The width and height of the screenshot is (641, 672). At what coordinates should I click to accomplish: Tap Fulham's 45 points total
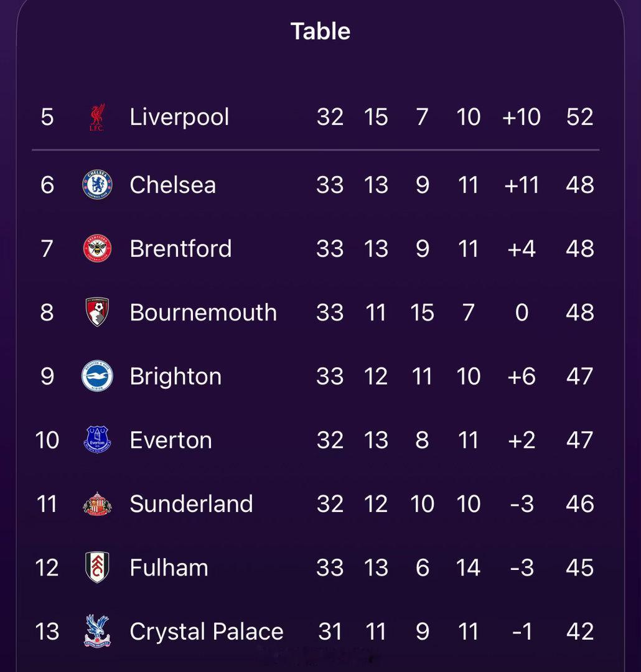click(x=579, y=567)
